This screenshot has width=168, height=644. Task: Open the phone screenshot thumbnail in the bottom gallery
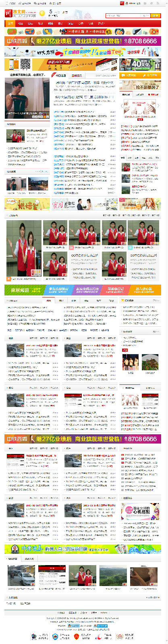[x=52, y=575]
